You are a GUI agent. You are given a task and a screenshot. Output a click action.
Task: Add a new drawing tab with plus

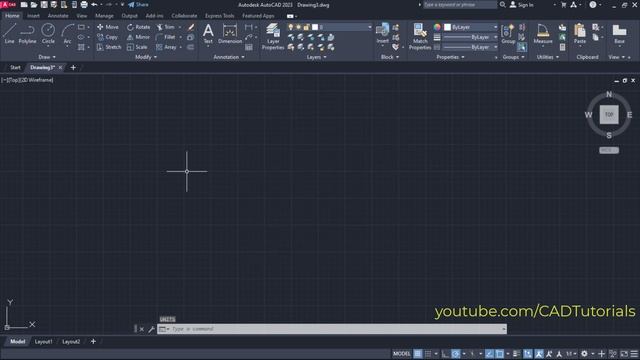(73, 67)
